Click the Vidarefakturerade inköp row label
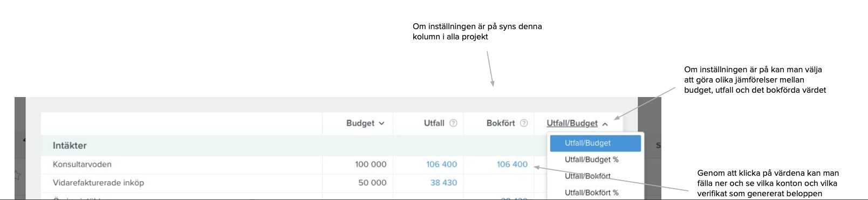The height and width of the screenshot is (200, 868). tap(98, 183)
